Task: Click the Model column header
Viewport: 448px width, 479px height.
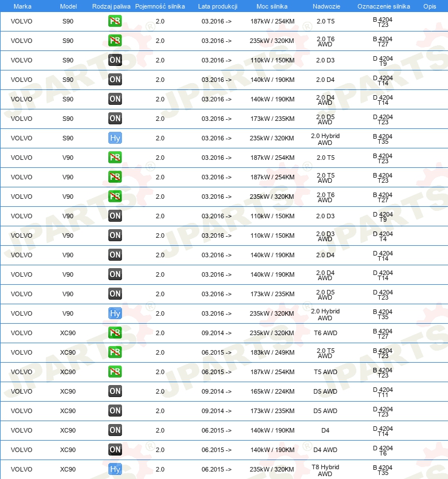Action: click(x=68, y=6)
